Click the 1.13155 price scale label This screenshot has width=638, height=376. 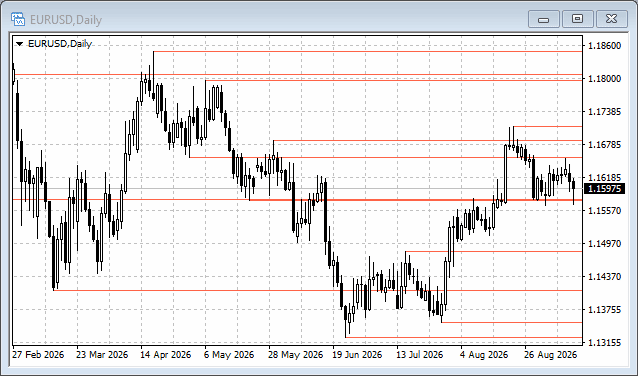pos(605,343)
